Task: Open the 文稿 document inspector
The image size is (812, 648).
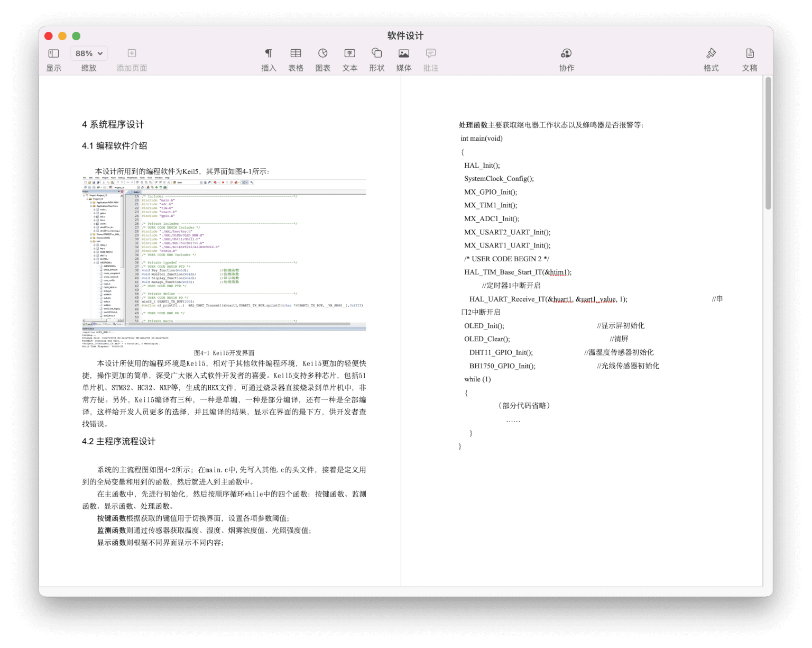Action: pyautogui.click(x=750, y=53)
